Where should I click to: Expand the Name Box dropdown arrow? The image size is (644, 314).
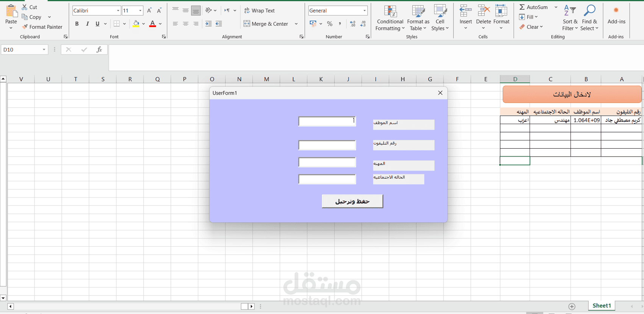click(44, 50)
